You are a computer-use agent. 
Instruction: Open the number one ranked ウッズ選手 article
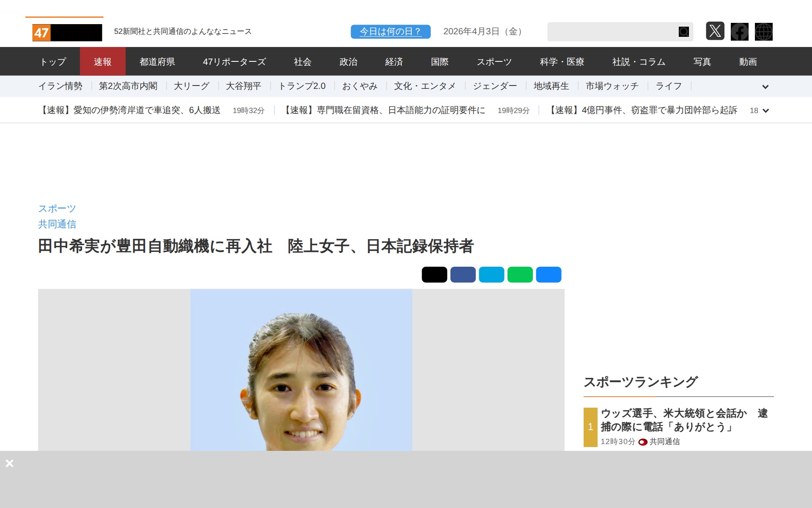[683, 420]
